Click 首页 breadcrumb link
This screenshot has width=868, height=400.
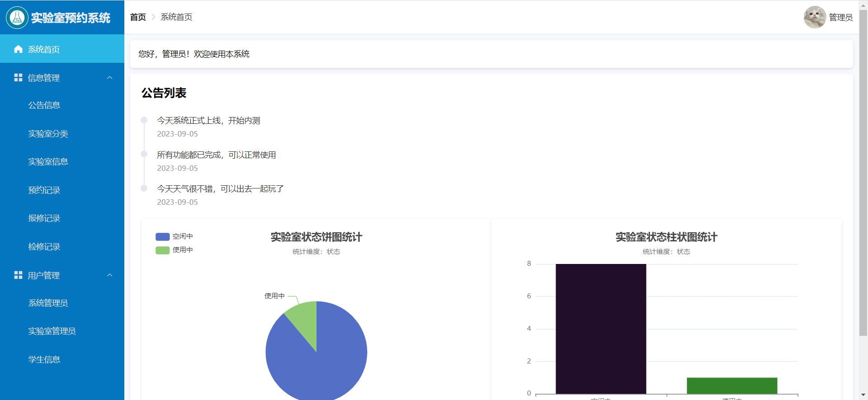click(138, 17)
